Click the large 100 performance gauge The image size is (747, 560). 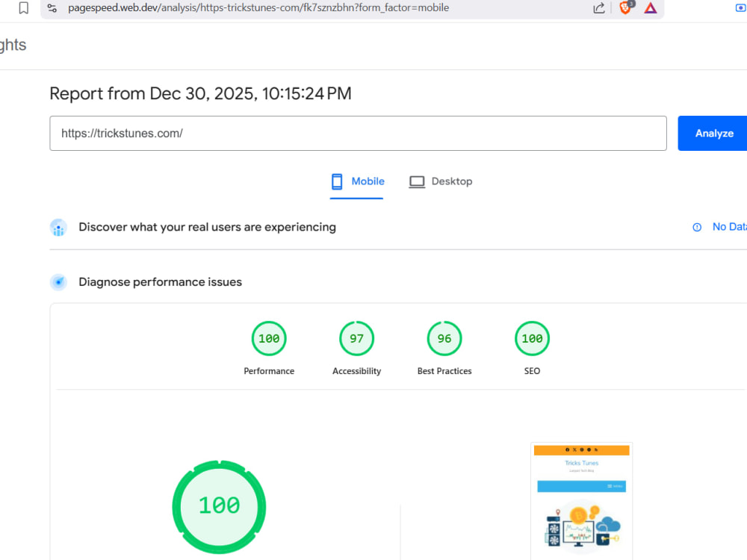[x=219, y=507]
